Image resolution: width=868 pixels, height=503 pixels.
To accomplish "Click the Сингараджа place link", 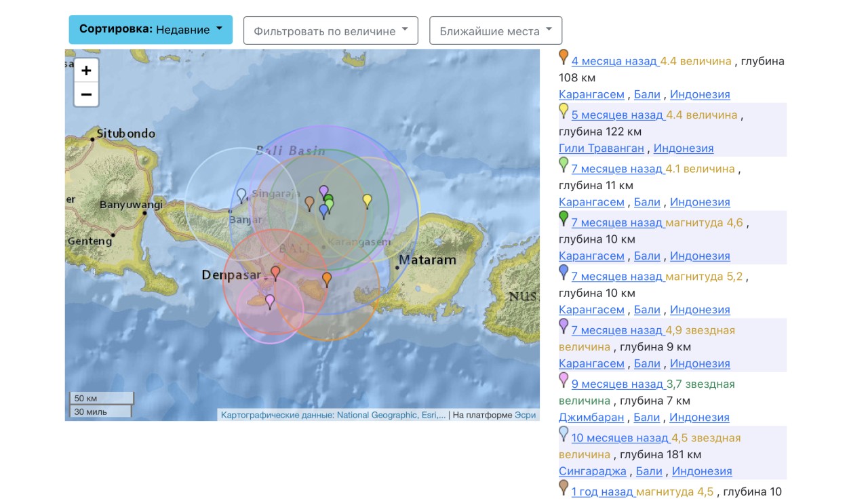I will pos(594,471).
